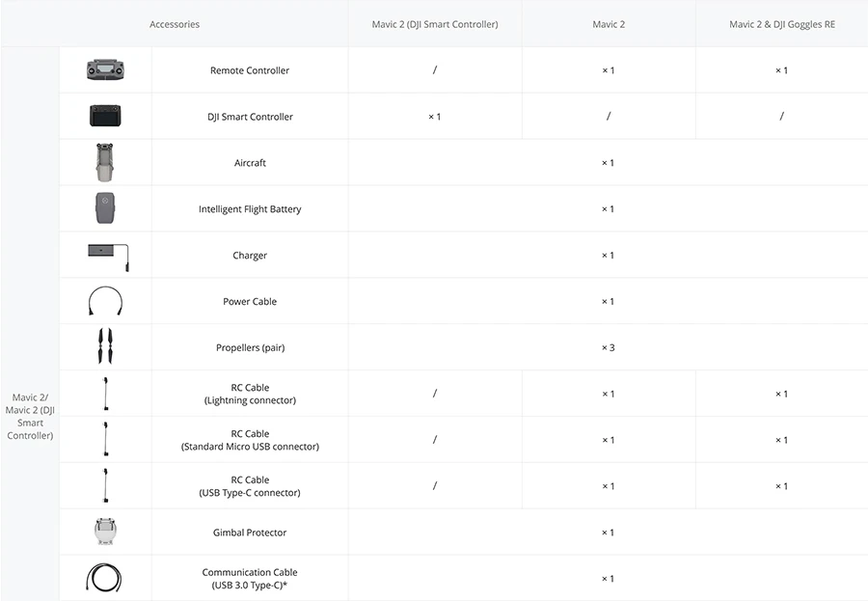Click the Accessories header cell
The width and height of the screenshot is (868, 601).
pos(175,24)
